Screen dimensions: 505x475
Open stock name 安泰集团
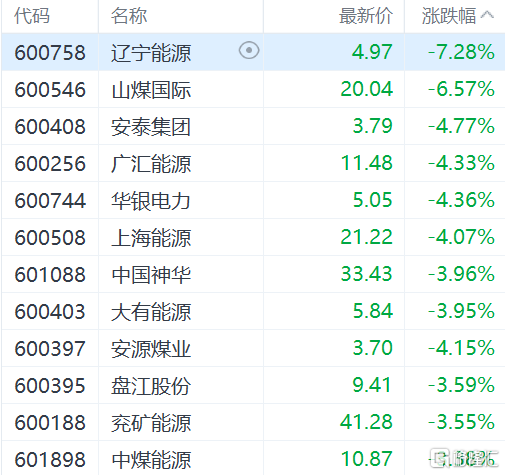tap(151, 127)
